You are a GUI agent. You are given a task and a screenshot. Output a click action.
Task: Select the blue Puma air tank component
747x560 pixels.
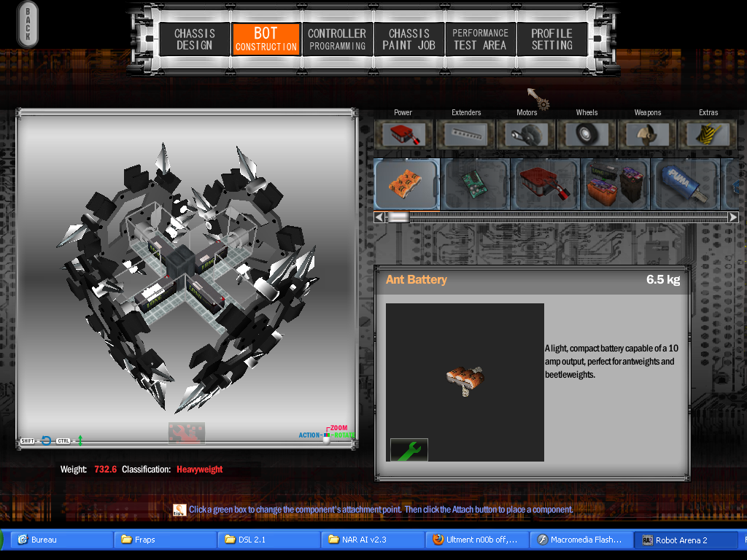pyautogui.click(x=684, y=184)
